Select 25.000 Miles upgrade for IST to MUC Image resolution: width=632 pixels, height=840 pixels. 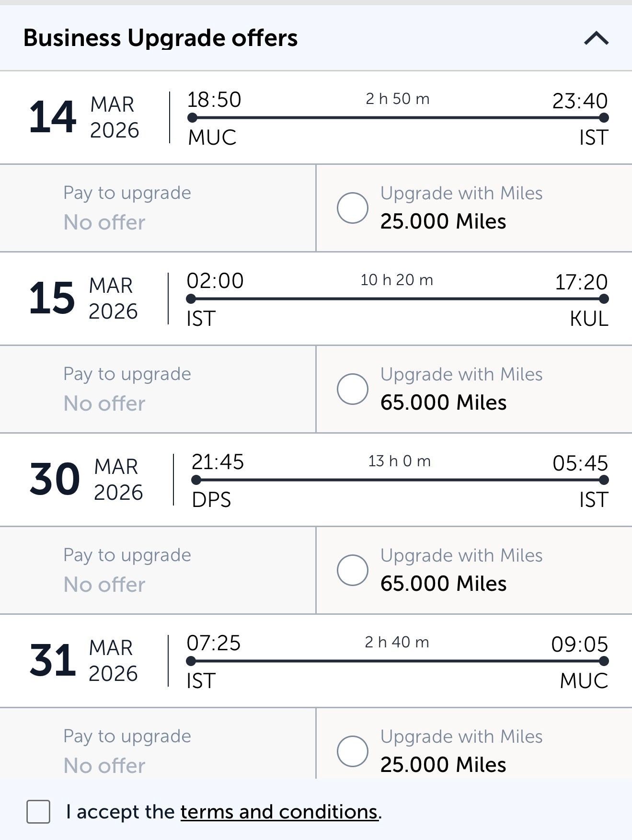click(352, 751)
